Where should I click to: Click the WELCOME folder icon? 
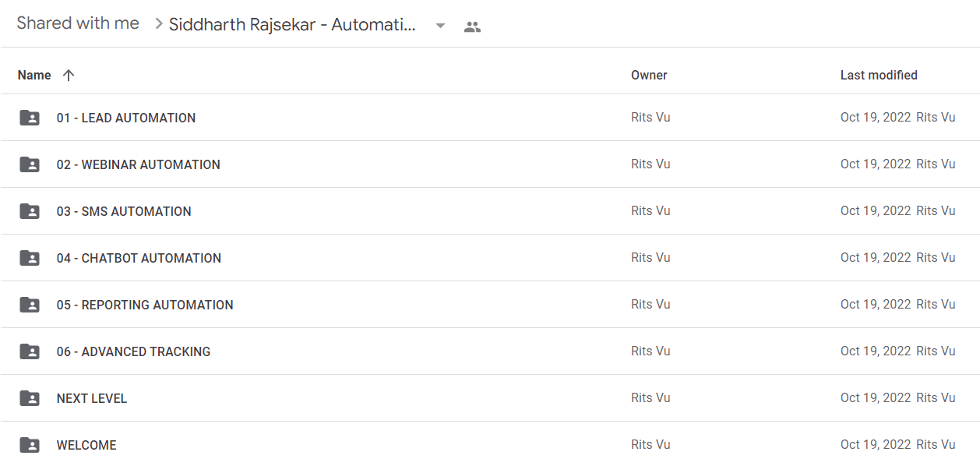30,445
